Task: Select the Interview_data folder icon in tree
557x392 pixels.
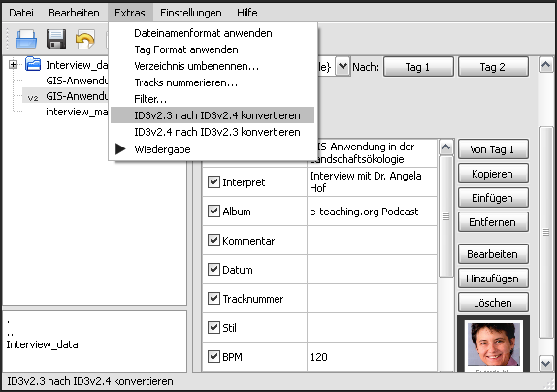Action: [x=33, y=64]
